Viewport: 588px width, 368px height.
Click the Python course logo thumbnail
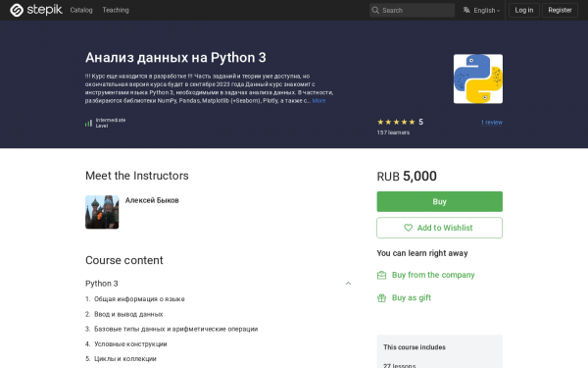point(478,79)
